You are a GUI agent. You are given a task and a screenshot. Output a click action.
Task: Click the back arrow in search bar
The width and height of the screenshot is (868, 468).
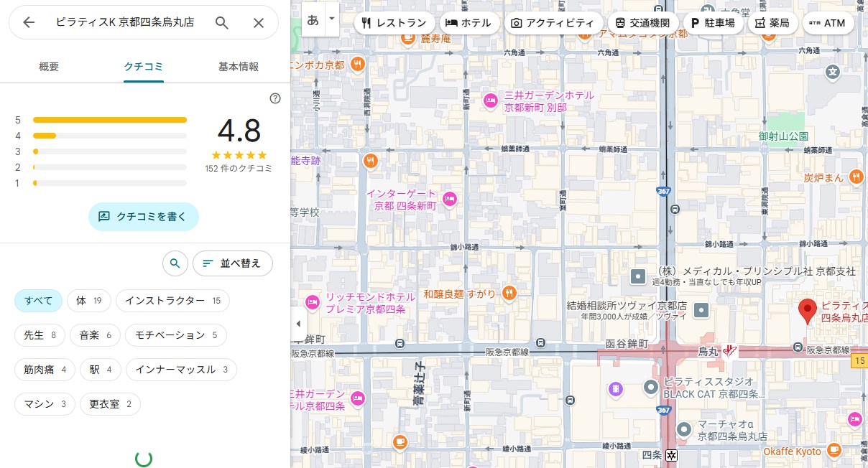[x=29, y=22]
